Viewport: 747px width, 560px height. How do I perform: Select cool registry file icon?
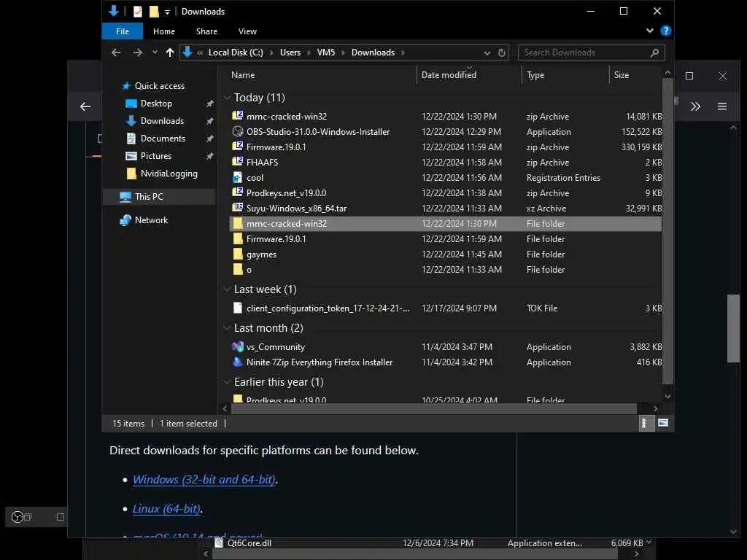click(x=237, y=178)
